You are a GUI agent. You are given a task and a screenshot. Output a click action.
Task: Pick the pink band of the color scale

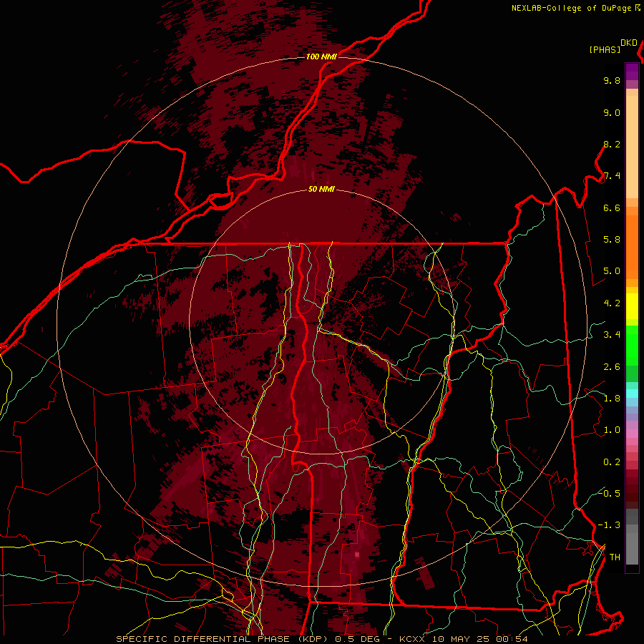pyautogui.click(x=632, y=434)
